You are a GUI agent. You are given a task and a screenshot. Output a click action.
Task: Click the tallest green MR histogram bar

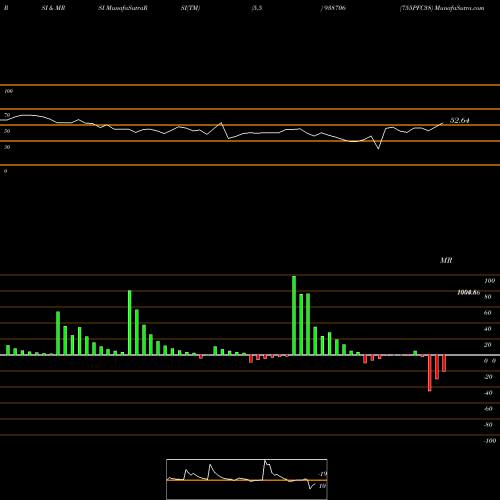294,315
